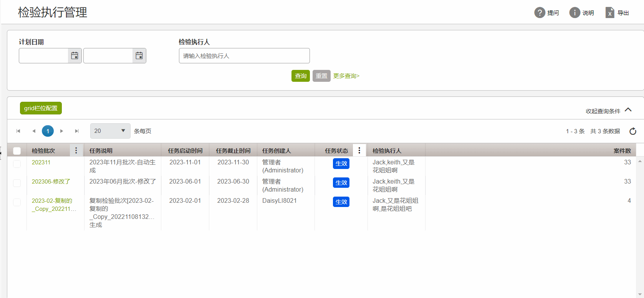Click the grid栏位配置 button
The height and width of the screenshot is (298, 644).
coord(41,108)
